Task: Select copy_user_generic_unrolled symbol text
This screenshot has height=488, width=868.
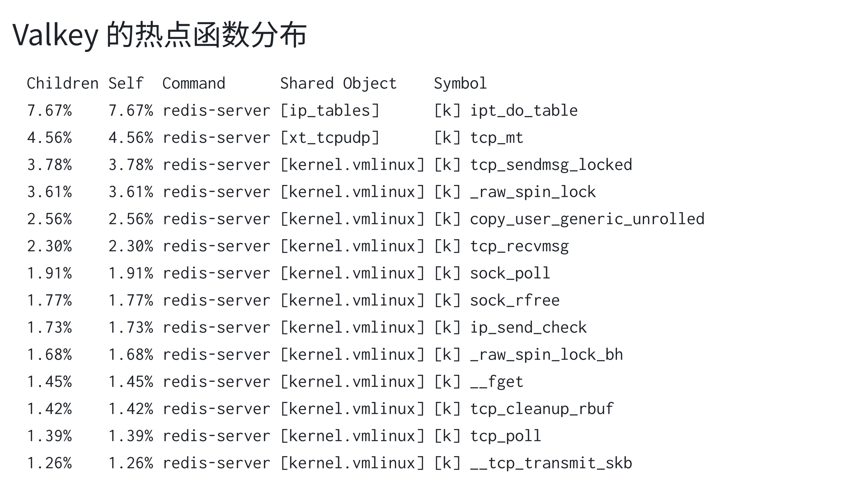Action: click(x=587, y=219)
